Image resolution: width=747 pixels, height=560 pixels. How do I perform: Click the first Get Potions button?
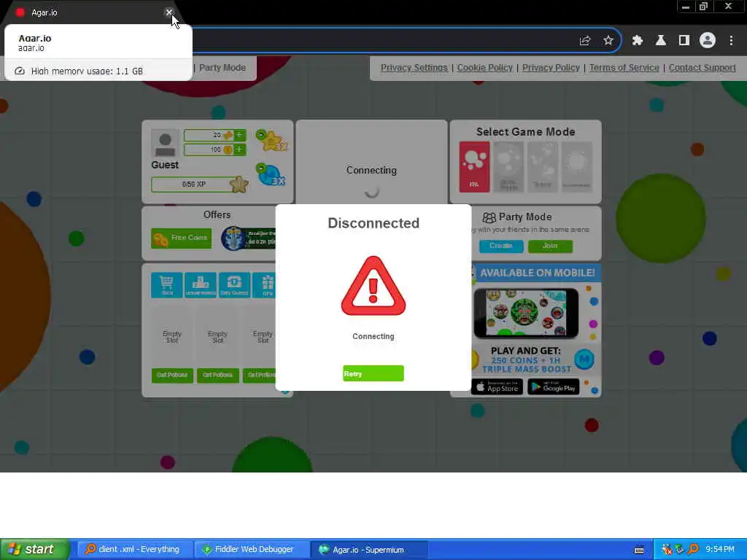click(x=172, y=376)
